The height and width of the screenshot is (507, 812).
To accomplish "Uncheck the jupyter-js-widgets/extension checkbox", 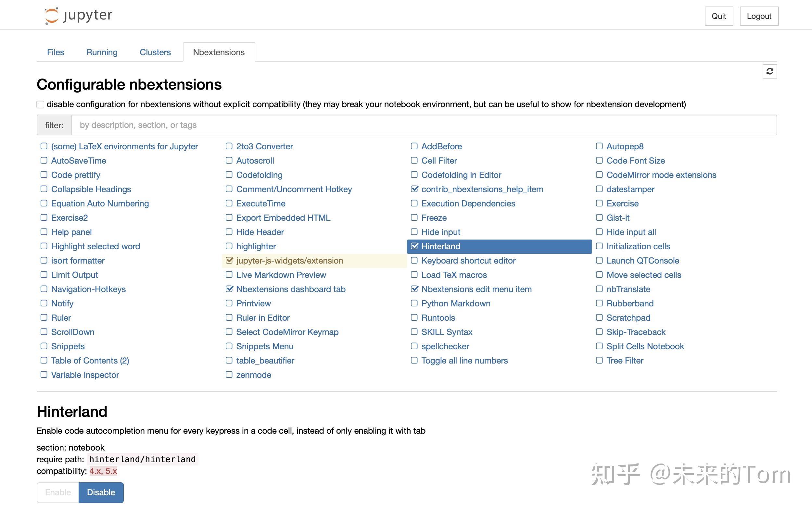I will click(x=230, y=261).
